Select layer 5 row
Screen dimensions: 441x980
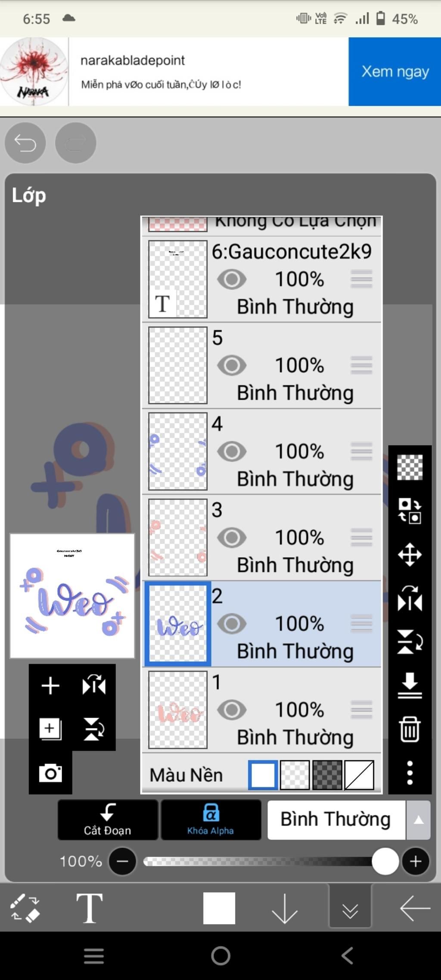click(261, 366)
